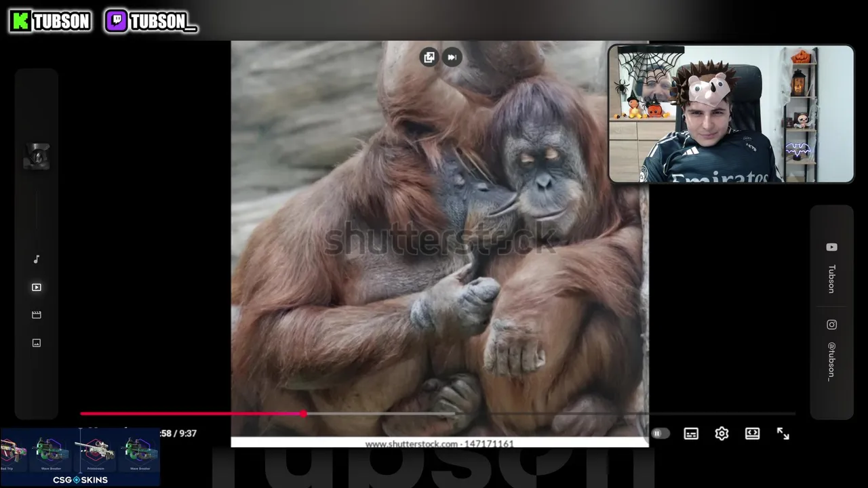Click the Kick logo next to TUBSON
This screenshot has height=488, width=868.
(x=20, y=21)
